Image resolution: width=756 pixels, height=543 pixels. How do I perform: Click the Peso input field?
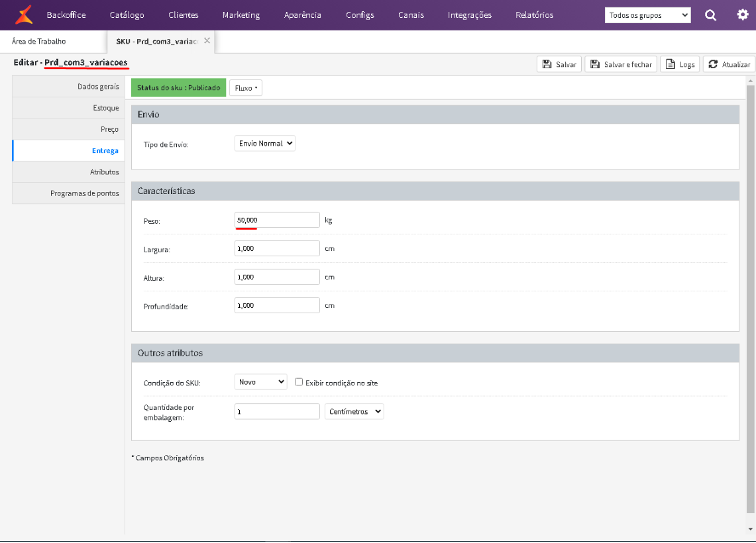tap(277, 220)
